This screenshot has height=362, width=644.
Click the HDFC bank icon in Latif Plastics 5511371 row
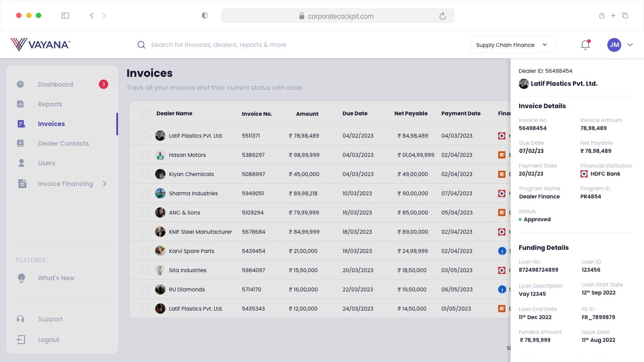[502, 136]
